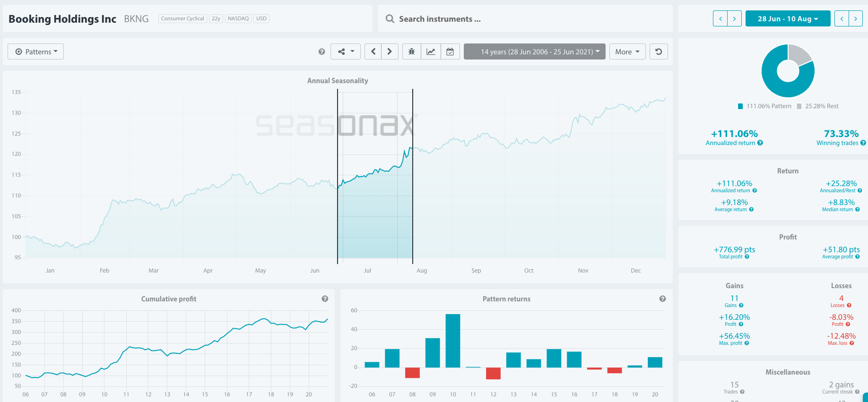868x402 pixels.
Task: Click the pattern end marker line near Aug
Action: point(413,176)
